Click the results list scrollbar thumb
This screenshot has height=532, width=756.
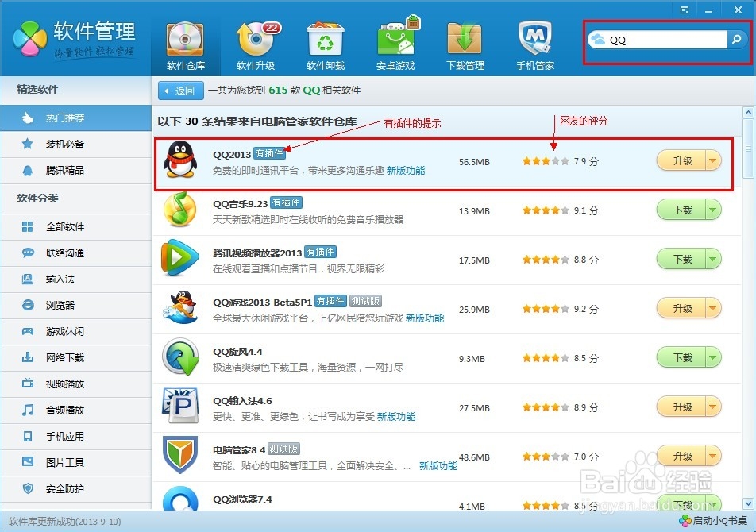click(x=748, y=149)
